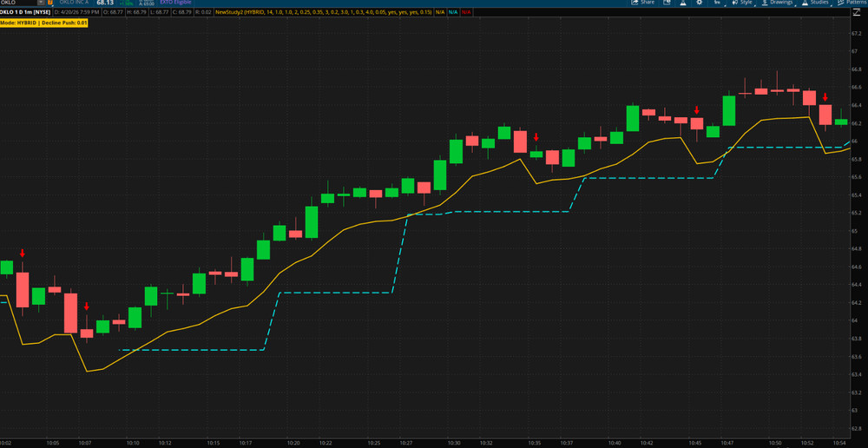Click the NewStudy2 (HYBRID...) study label
The height and width of the screenshot is (448, 868).
click(x=323, y=12)
